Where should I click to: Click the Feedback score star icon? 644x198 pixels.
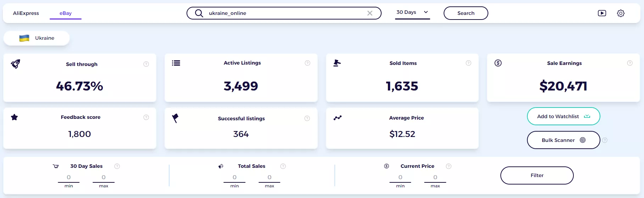click(x=14, y=117)
